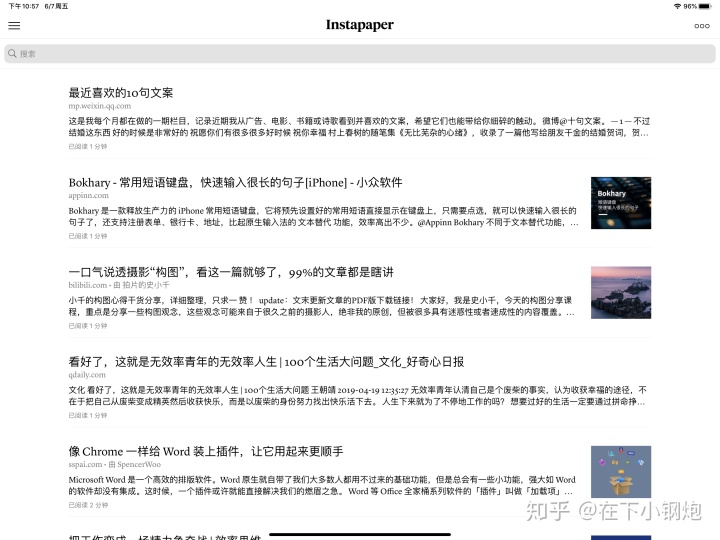Image resolution: width=720 pixels, height=540 pixels.
Task: Open article 一口气说透摄影"构图"
Action: coord(231,272)
